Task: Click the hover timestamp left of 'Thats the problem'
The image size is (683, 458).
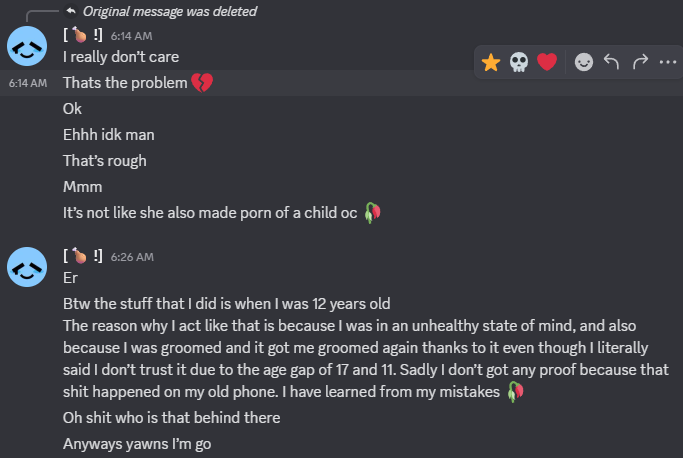Action: [x=27, y=83]
